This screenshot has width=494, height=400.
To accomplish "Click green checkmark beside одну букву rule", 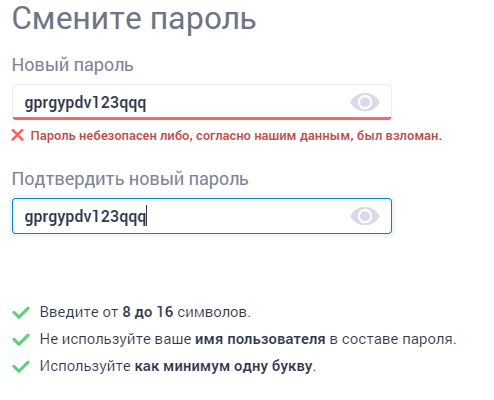I will pos(21,367).
